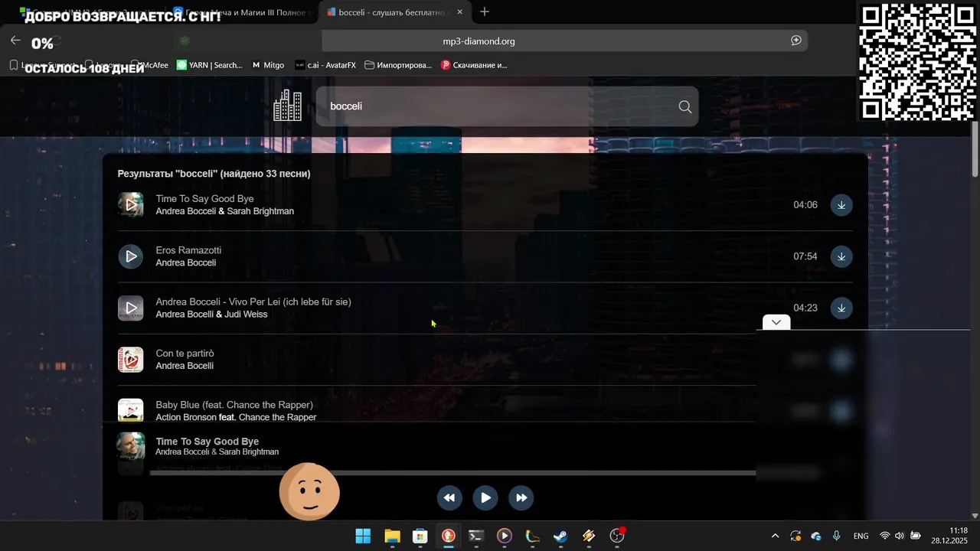Play Time To Say Good Bye in results

[131, 205]
